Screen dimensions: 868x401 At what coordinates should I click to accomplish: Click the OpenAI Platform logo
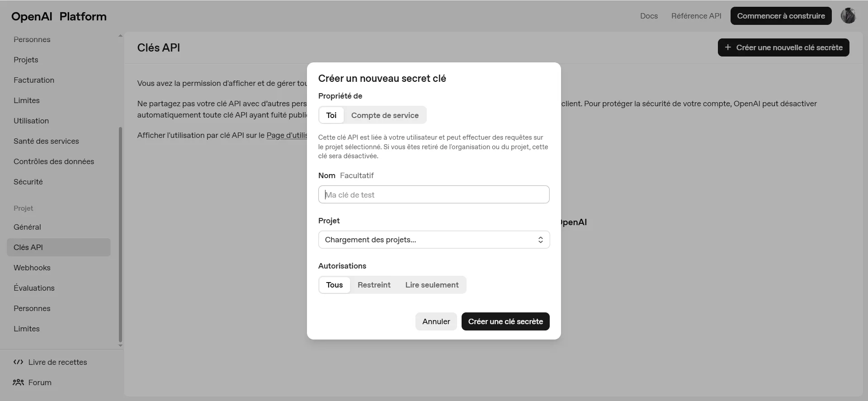pyautogui.click(x=58, y=16)
